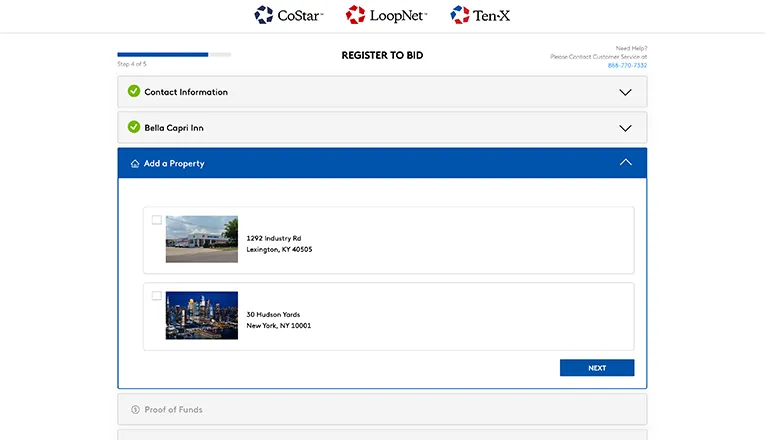Click the Need Help? text

[631, 48]
